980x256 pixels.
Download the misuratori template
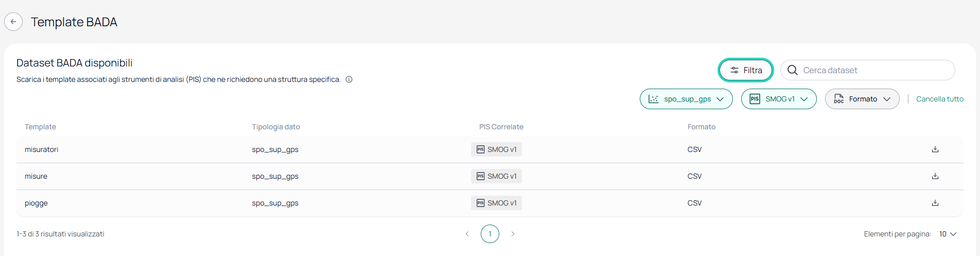pos(935,149)
